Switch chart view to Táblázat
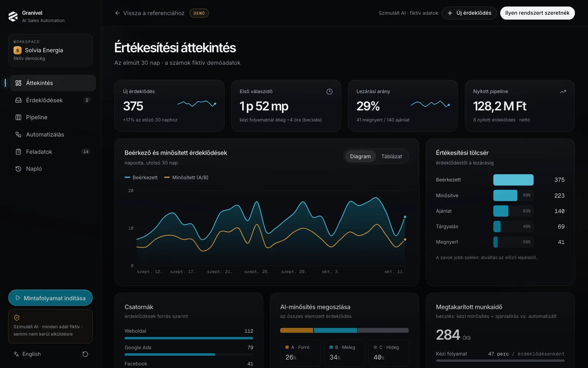 [x=392, y=156]
